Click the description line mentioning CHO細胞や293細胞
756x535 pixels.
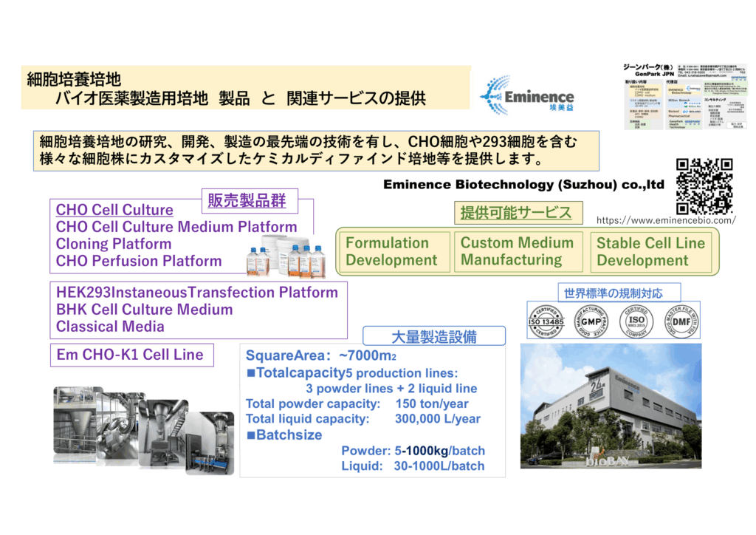click(x=308, y=142)
